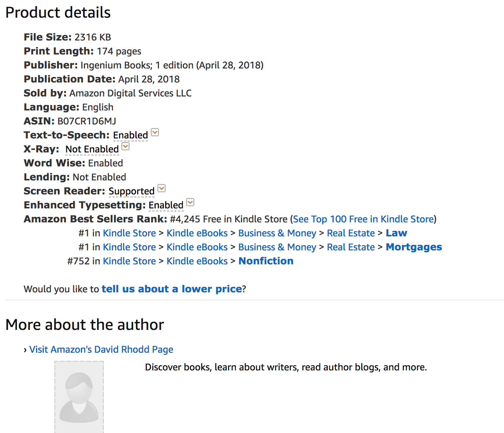Click the Supported text beside Screen Reader
The width and height of the screenshot is (504, 433).
pyautogui.click(x=131, y=191)
